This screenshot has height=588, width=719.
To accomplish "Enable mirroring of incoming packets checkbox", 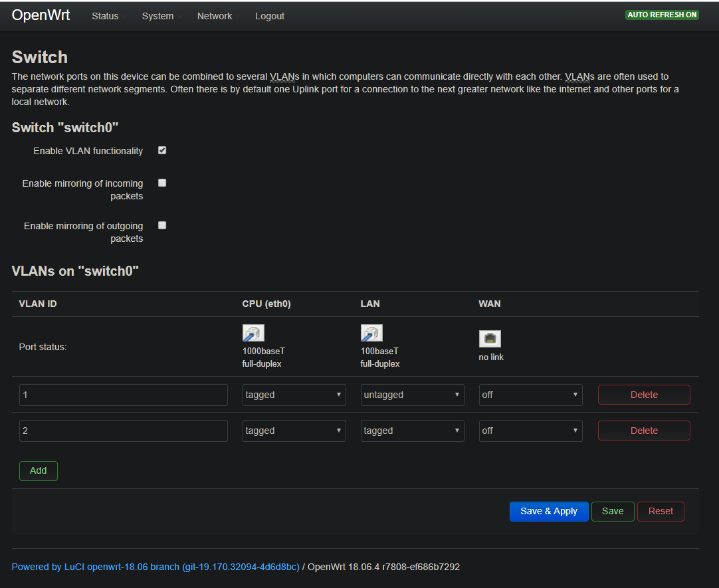I will pyautogui.click(x=162, y=183).
